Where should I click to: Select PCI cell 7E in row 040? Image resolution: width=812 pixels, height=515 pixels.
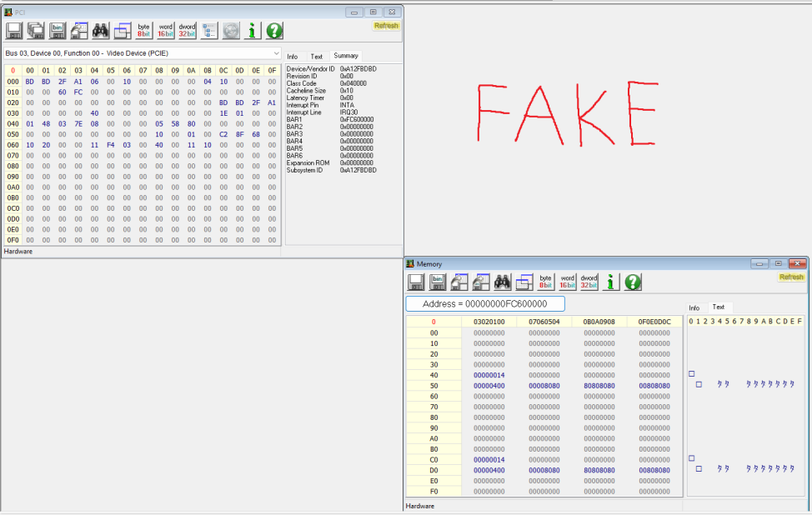pos(78,123)
